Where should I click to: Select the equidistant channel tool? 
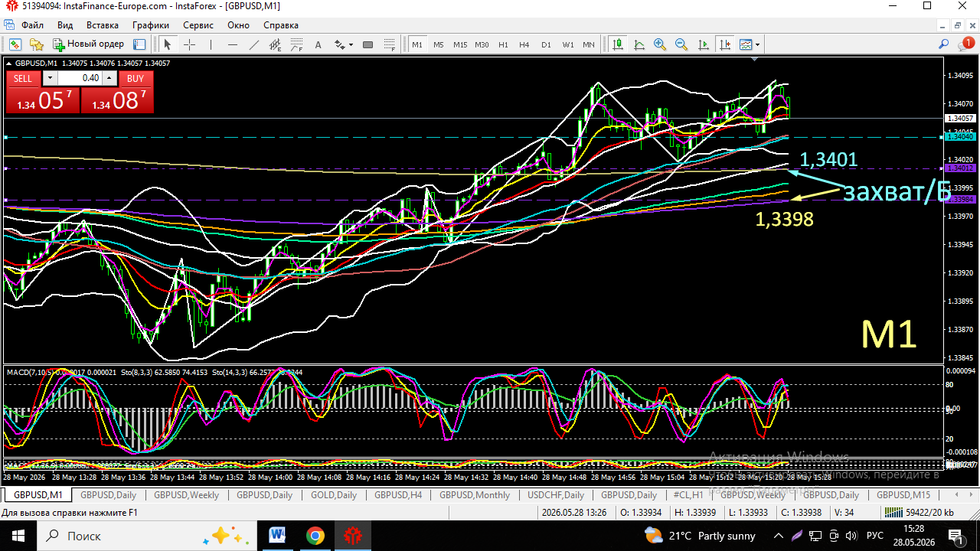pos(276,44)
